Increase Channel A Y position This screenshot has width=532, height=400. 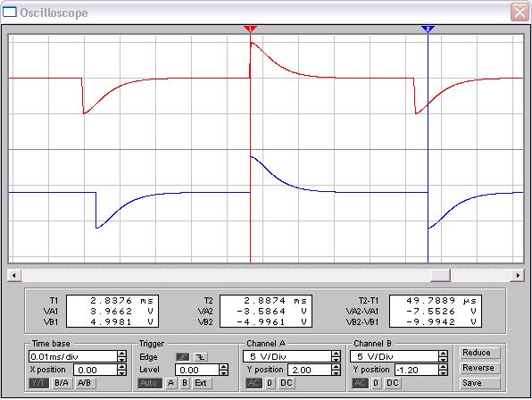(336, 367)
